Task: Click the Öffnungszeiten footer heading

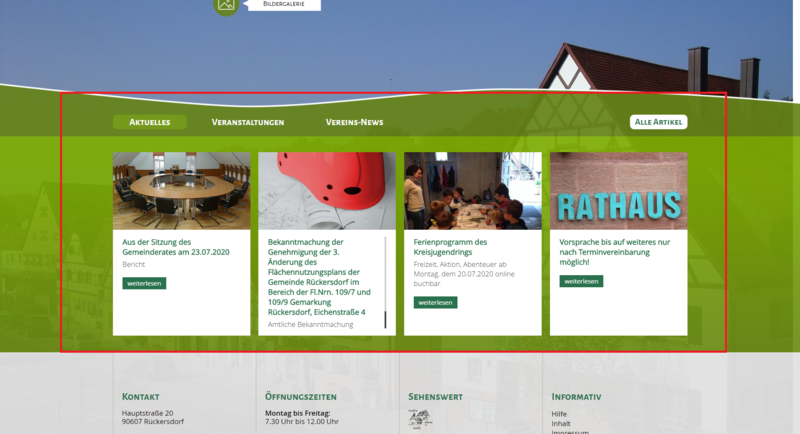Action: pos(301,397)
